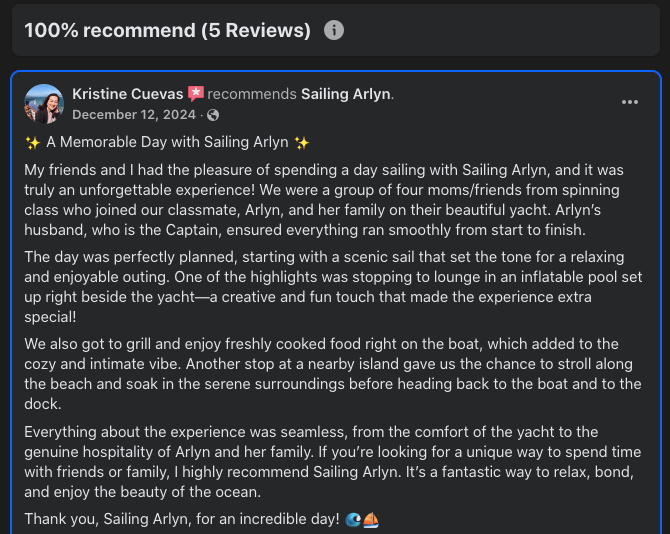Screen dimensions: 670x534
Task: Click the sparkles emoji before the title
Action: click(32, 143)
